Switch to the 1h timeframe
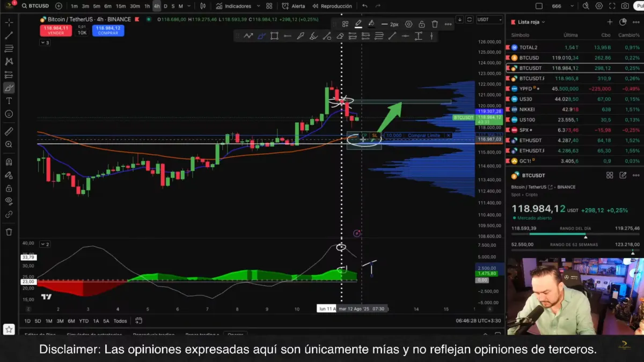 coord(147,6)
